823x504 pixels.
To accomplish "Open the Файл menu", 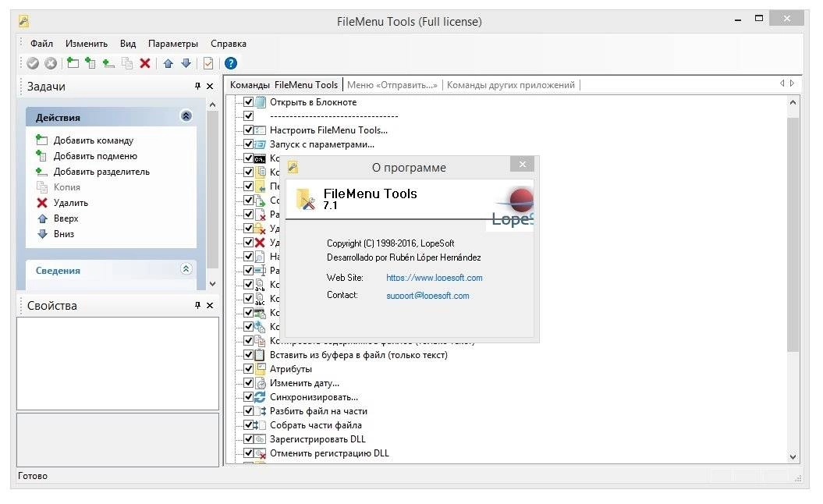I will coord(41,44).
